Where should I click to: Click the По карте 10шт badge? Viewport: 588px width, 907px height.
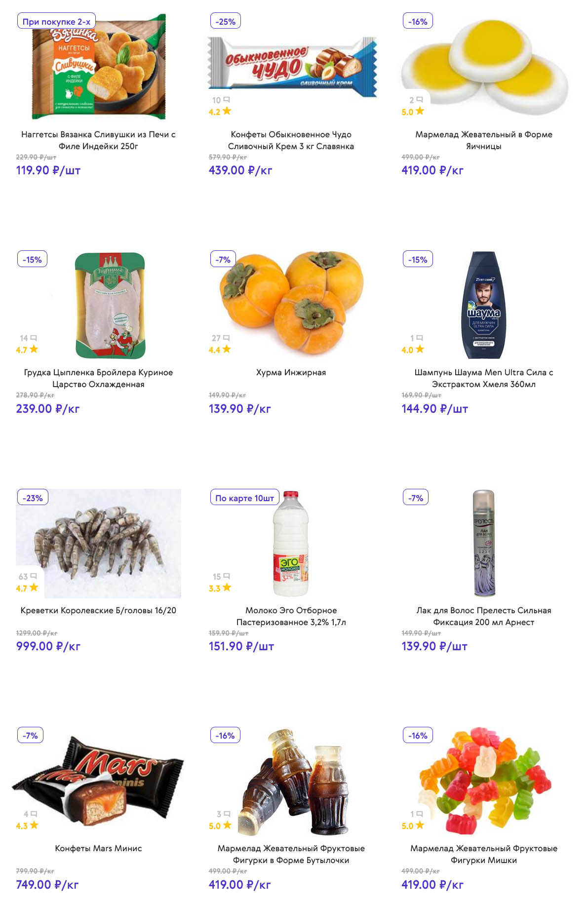coord(244,498)
